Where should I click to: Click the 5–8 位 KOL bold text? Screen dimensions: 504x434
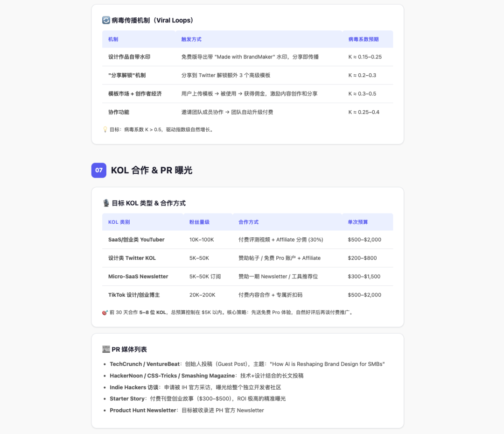point(153,313)
